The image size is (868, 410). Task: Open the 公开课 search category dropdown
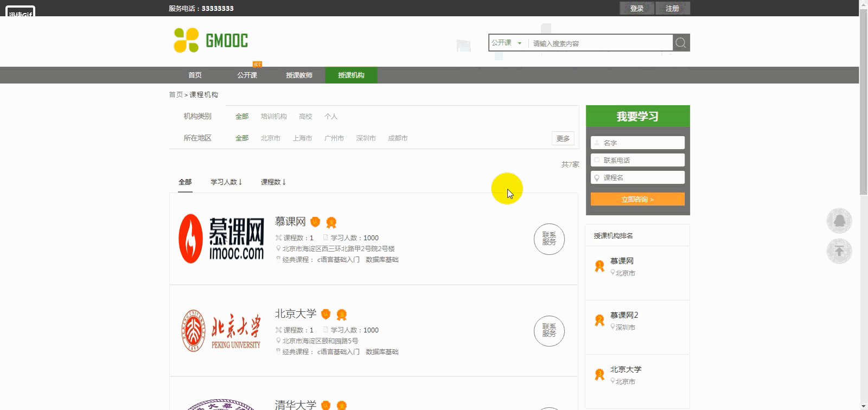click(507, 43)
